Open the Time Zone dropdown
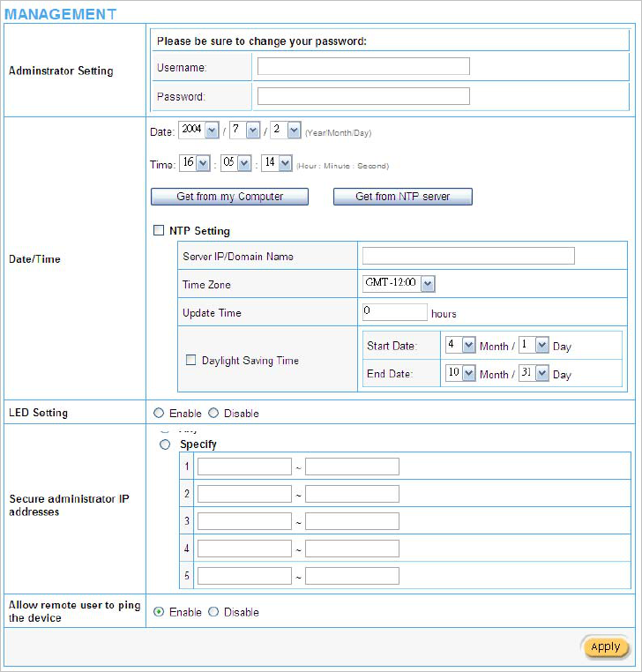 pos(428,283)
